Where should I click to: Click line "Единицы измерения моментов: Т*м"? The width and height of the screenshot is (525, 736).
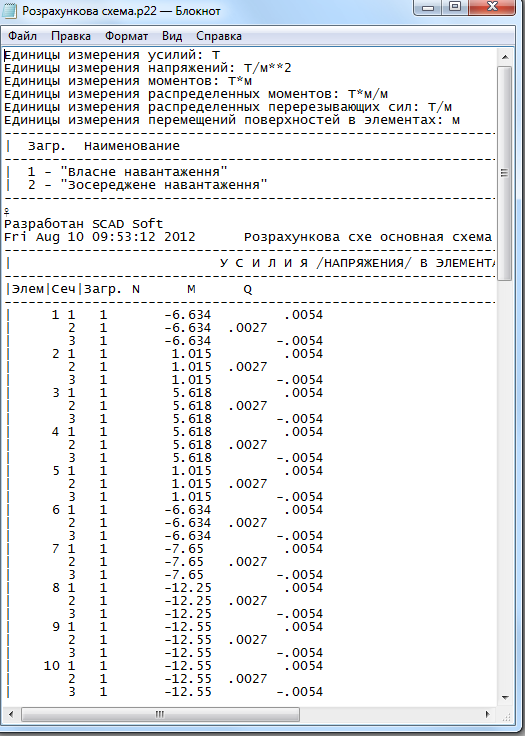click(128, 81)
